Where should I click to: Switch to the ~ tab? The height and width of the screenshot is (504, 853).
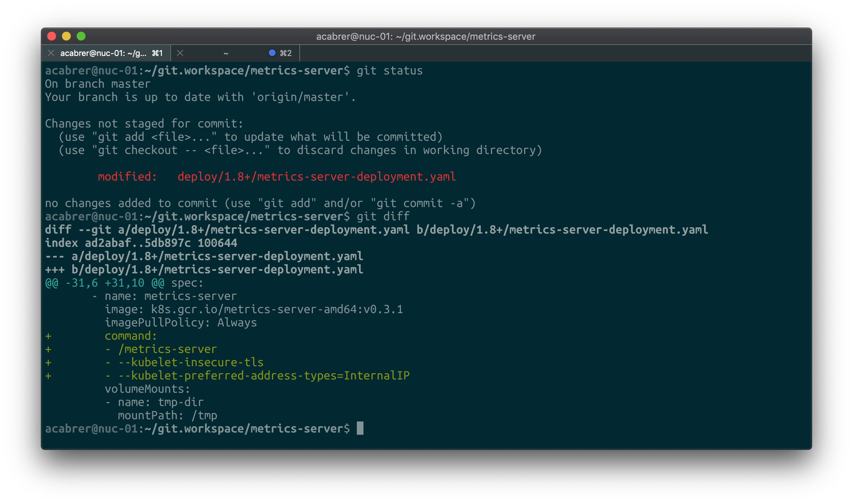click(235, 53)
